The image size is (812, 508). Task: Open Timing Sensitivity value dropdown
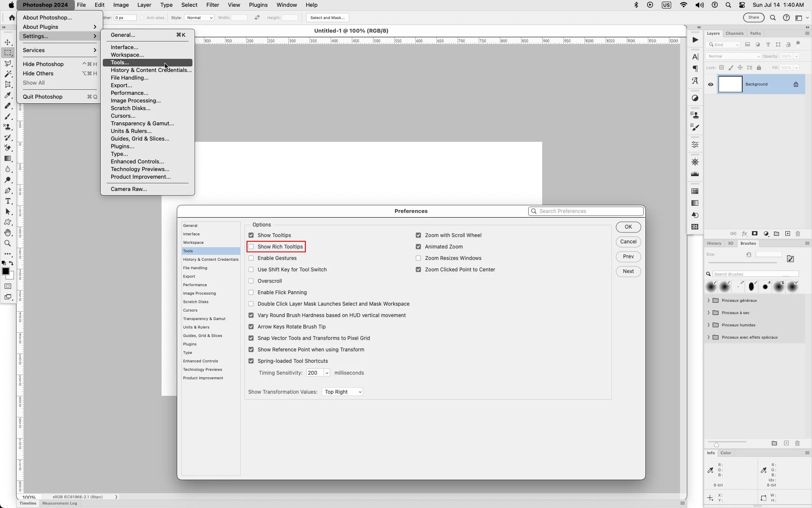pos(326,373)
